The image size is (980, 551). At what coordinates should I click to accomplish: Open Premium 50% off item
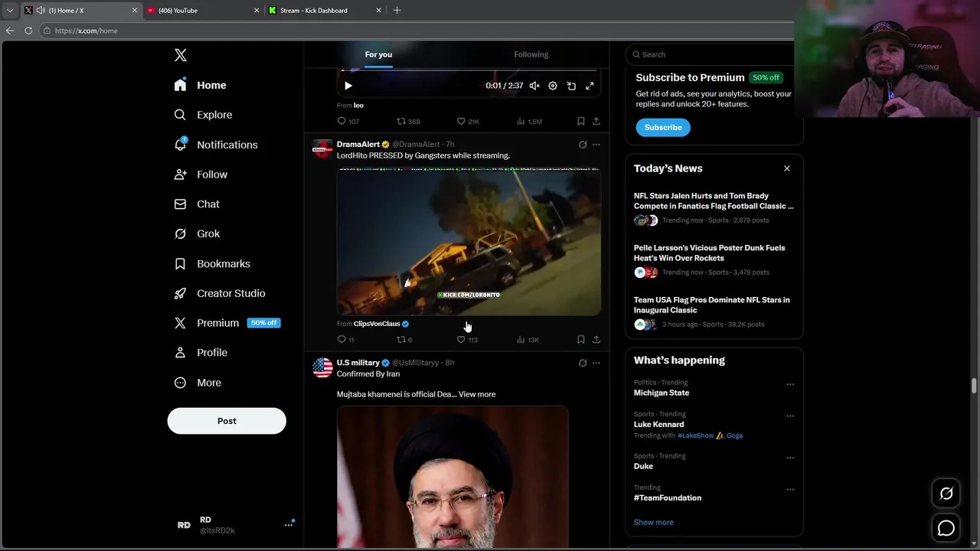227,323
